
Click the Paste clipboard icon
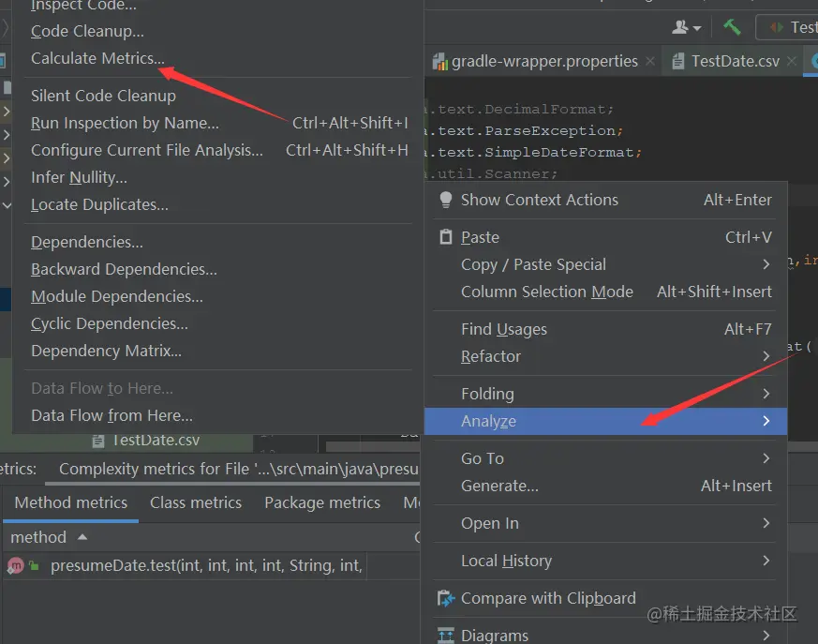(x=445, y=237)
